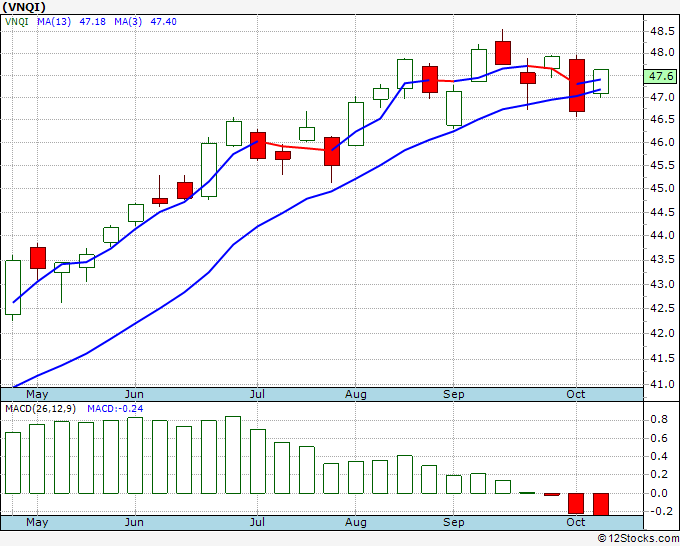Click the (VNQI) chart title
This screenshot has height=546, width=680.
(23, 7)
